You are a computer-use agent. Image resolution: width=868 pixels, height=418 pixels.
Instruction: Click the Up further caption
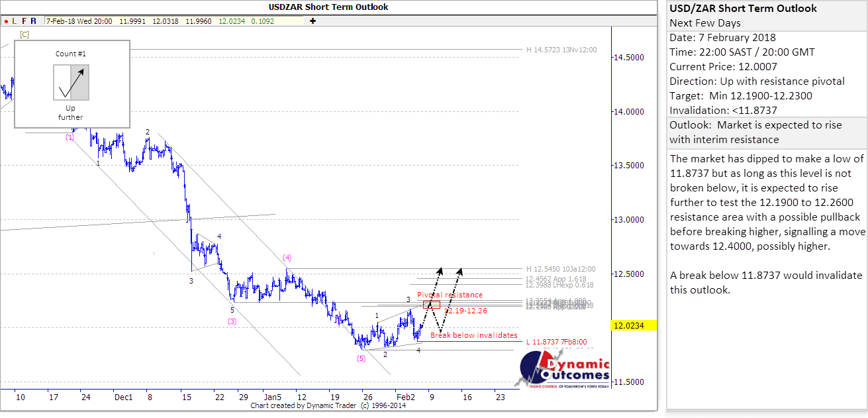(71, 113)
